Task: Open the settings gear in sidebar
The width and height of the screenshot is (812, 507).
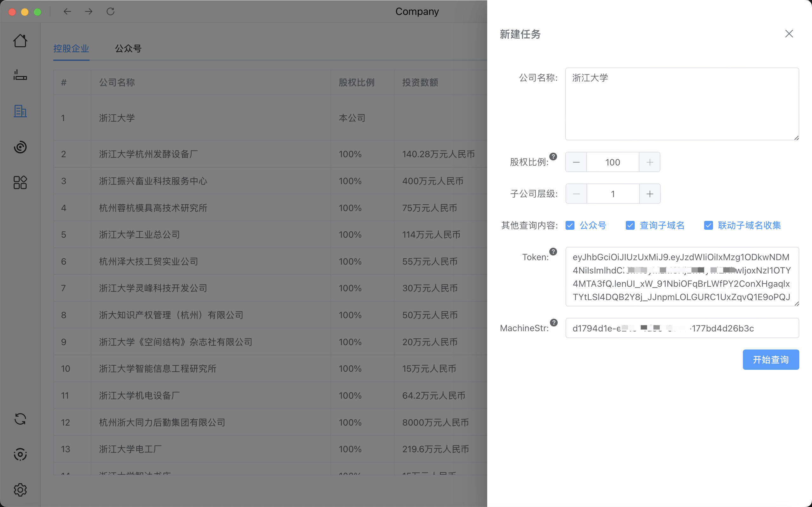Action: point(20,490)
